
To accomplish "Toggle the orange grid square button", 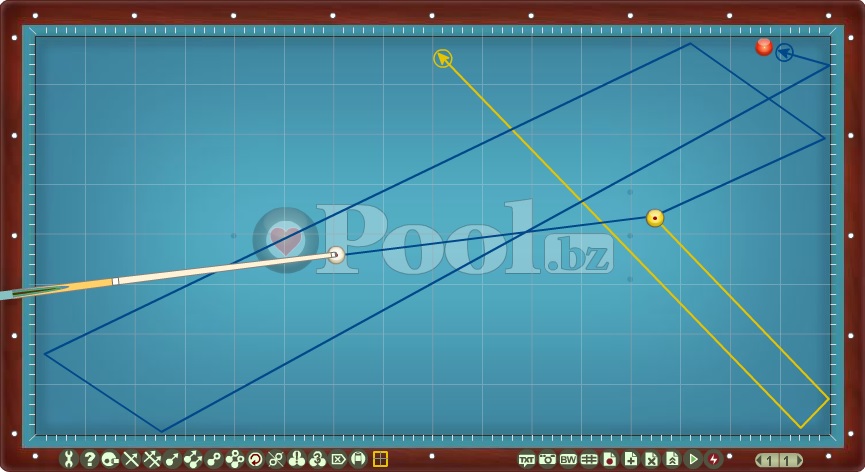I will point(380,459).
